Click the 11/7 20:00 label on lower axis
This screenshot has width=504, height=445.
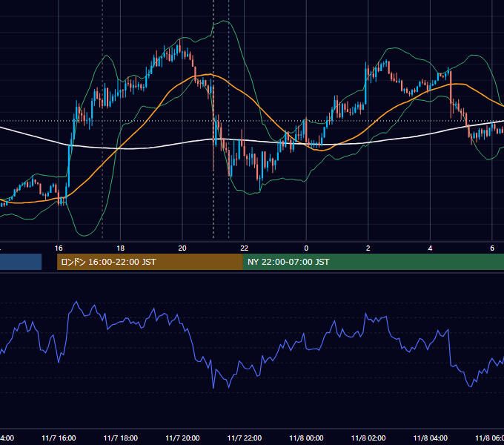pos(182,438)
